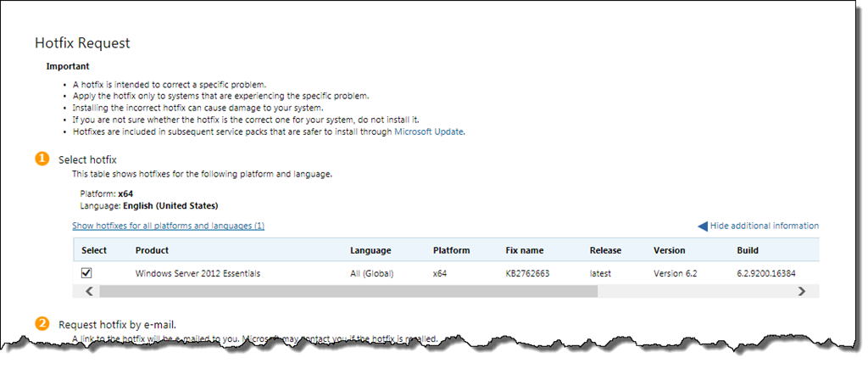Click the Fix name column header
This screenshot has width=868, height=369.
525,250
